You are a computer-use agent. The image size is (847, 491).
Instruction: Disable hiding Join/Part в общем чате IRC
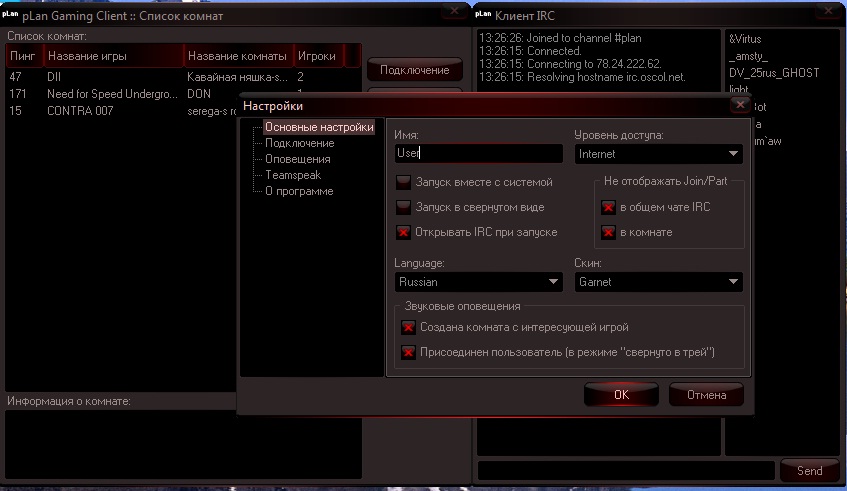point(608,207)
